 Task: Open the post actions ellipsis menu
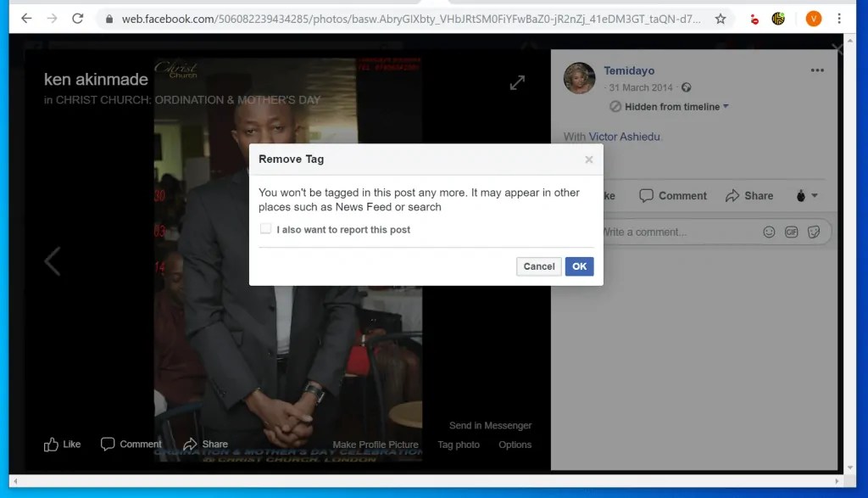817,70
